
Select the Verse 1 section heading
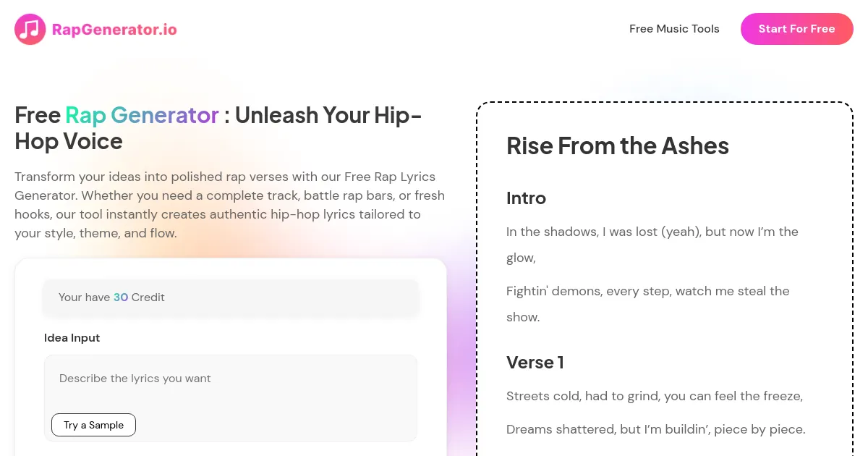[535, 363]
